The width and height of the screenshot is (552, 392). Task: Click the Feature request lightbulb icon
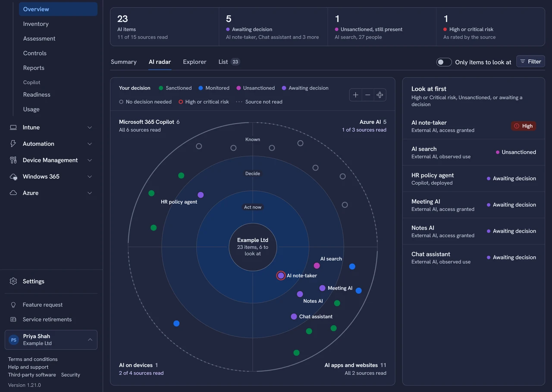click(x=13, y=305)
